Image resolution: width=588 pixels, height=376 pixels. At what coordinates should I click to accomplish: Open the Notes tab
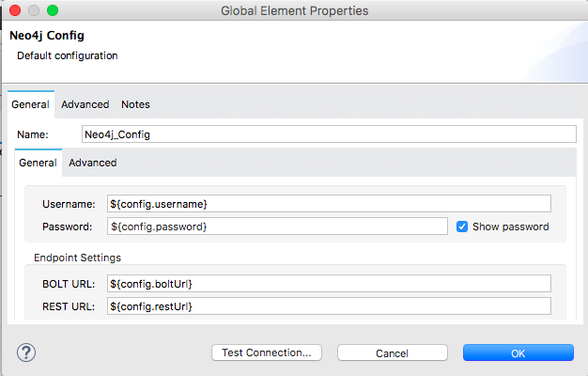tap(135, 104)
